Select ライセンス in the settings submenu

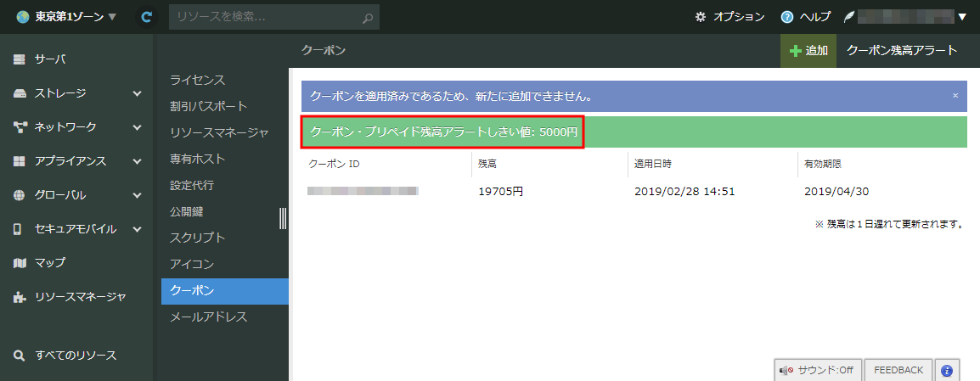tap(198, 80)
